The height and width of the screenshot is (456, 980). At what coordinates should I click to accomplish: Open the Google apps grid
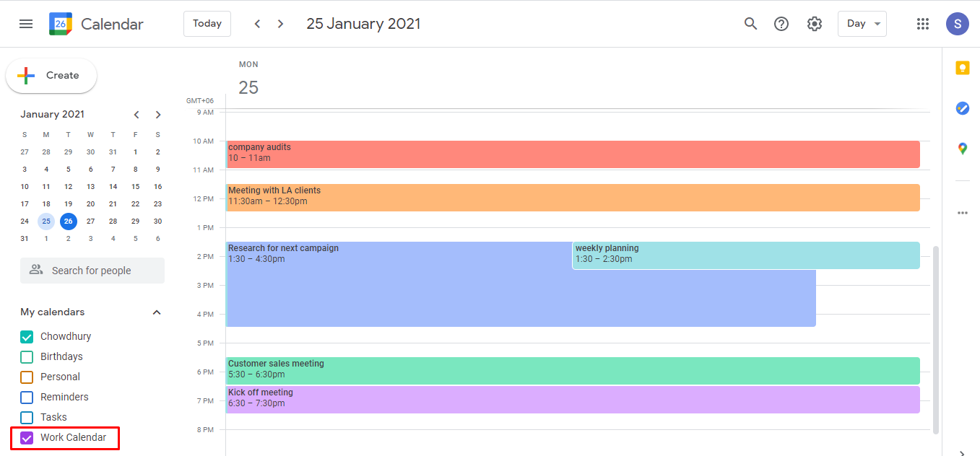click(922, 23)
